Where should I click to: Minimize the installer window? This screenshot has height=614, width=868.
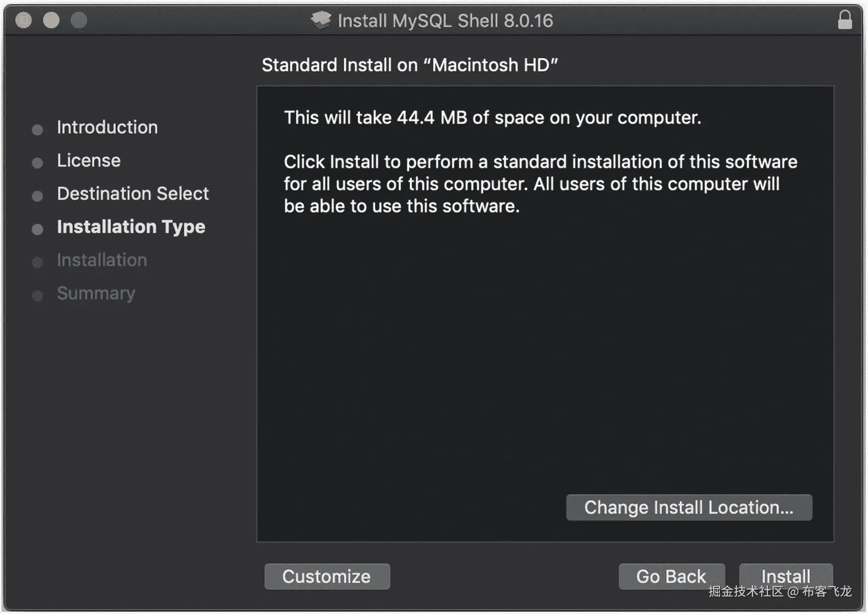[51, 21]
